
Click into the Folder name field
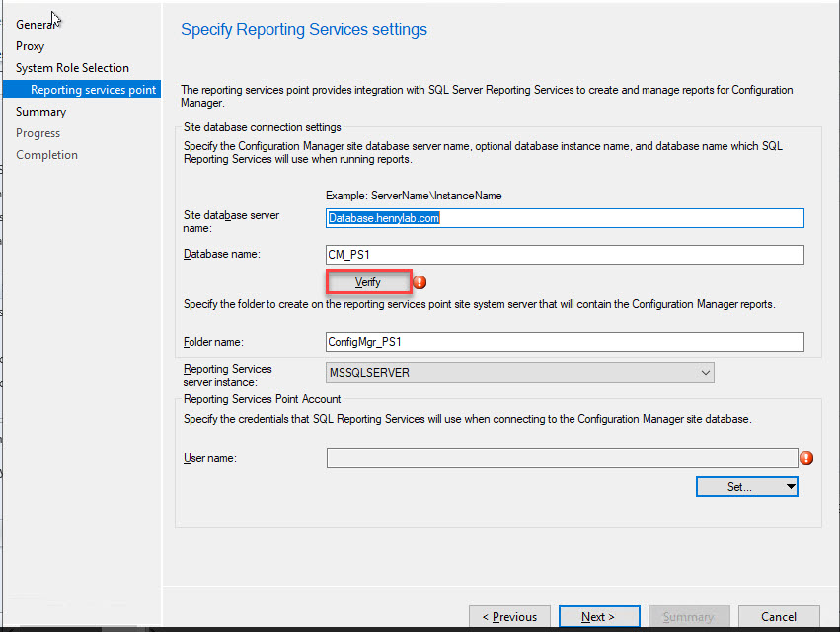(x=565, y=342)
